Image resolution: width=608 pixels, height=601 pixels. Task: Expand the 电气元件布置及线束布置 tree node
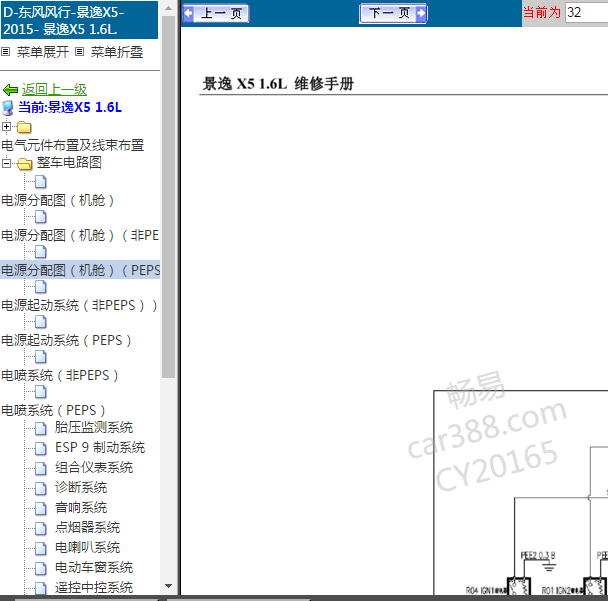click(6, 126)
